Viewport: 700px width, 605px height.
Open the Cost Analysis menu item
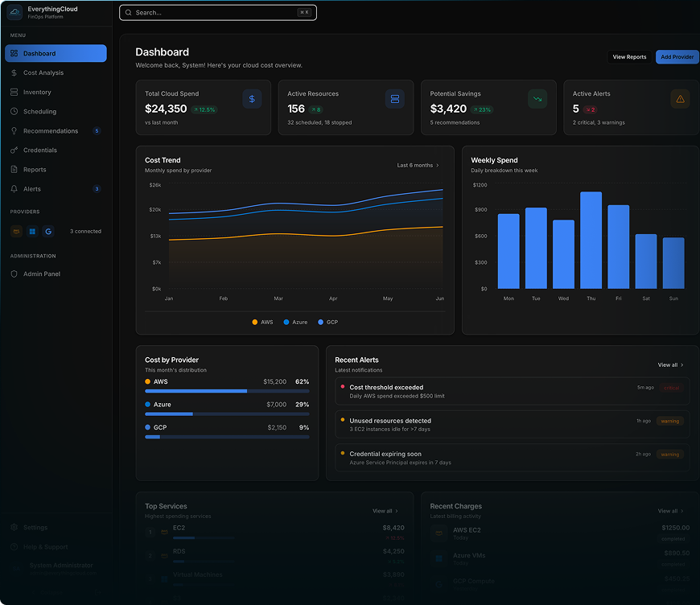pos(43,73)
